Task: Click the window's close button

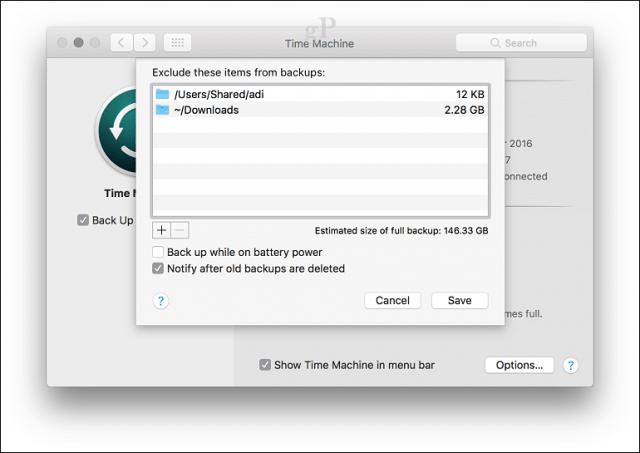Action: click(x=62, y=42)
